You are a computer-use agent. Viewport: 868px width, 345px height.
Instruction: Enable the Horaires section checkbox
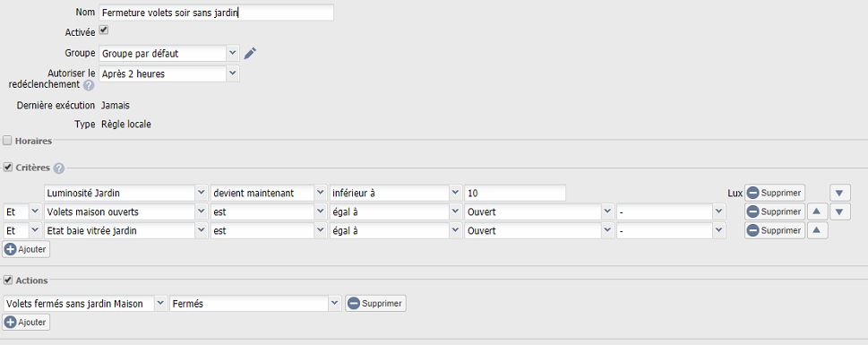7,141
